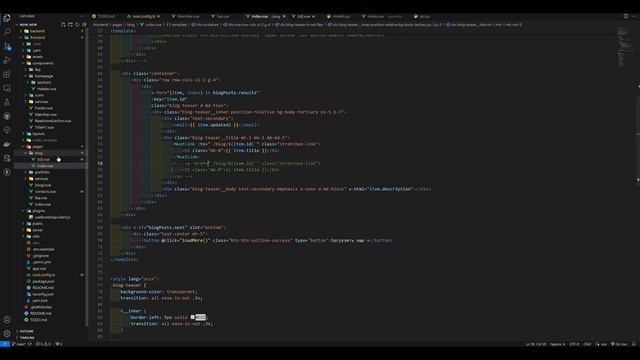Open the Explorer view in activity bar
The image size is (640, 360).
(7, 18)
